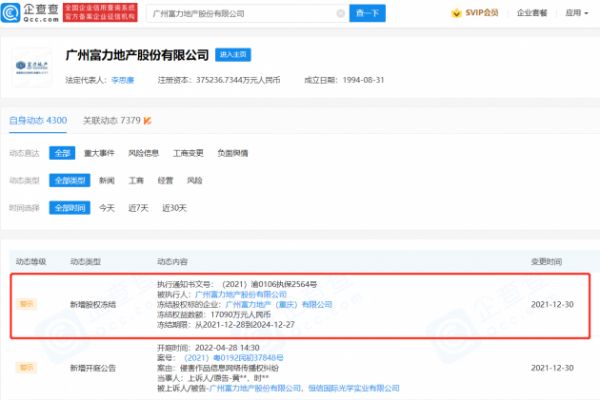Click the 17090万元人民币 frozen amount text
The image size is (600, 400).
[241, 314]
